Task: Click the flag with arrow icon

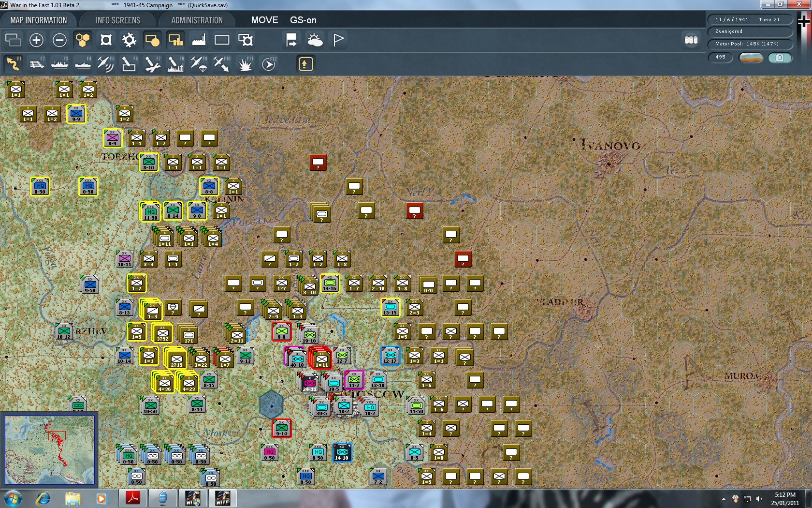Action: [291, 40]
